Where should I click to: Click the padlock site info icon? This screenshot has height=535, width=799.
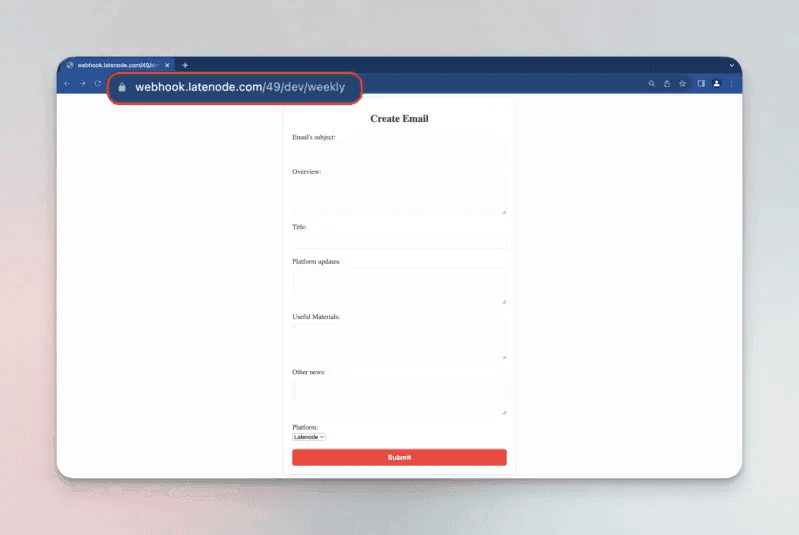[x=122, y=87]
